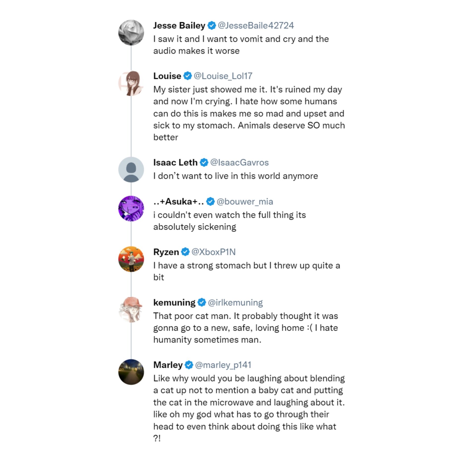Select the Ryzen display name
The width and height of the screenshot is (476, 476).
click(x=166, y=252)
